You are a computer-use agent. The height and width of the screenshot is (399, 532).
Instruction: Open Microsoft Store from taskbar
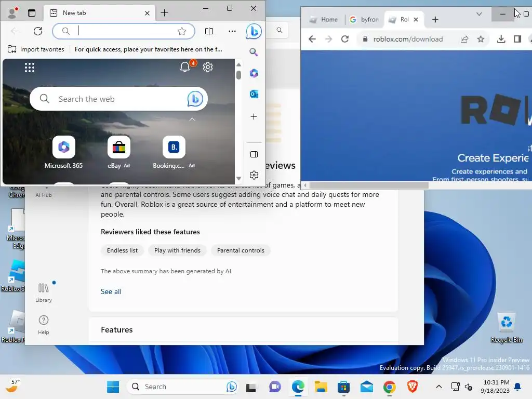(x=344, y=387)
